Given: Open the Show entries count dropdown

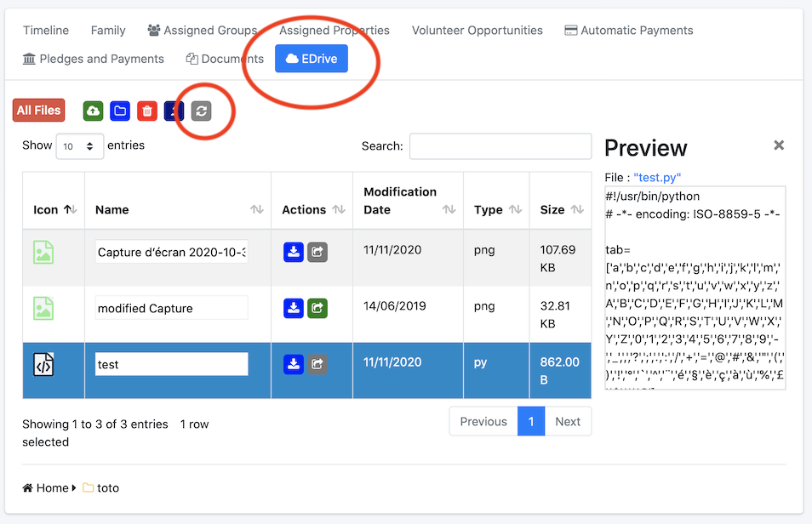Looking at the screenshot, I should (80, 146).
